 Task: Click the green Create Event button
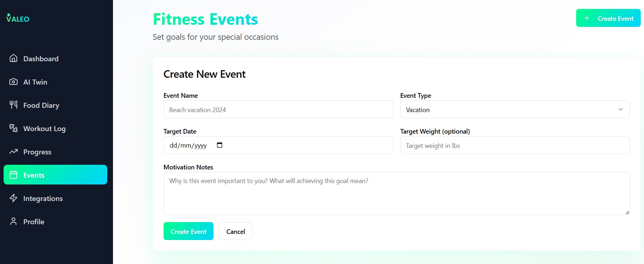tap(188, 231)
